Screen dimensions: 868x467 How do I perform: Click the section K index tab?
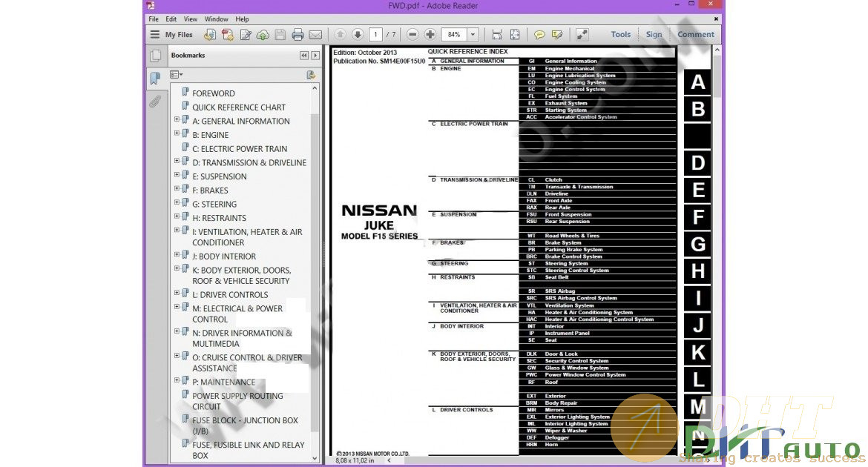click(x=697, y=352)
